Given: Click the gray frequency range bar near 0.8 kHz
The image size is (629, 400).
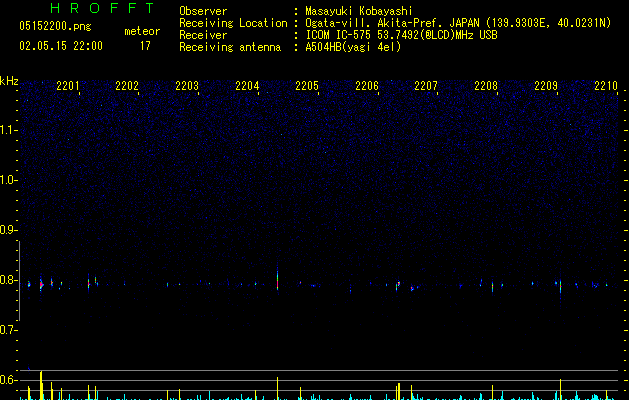Looking at the screenshot, I should point(19,281).
